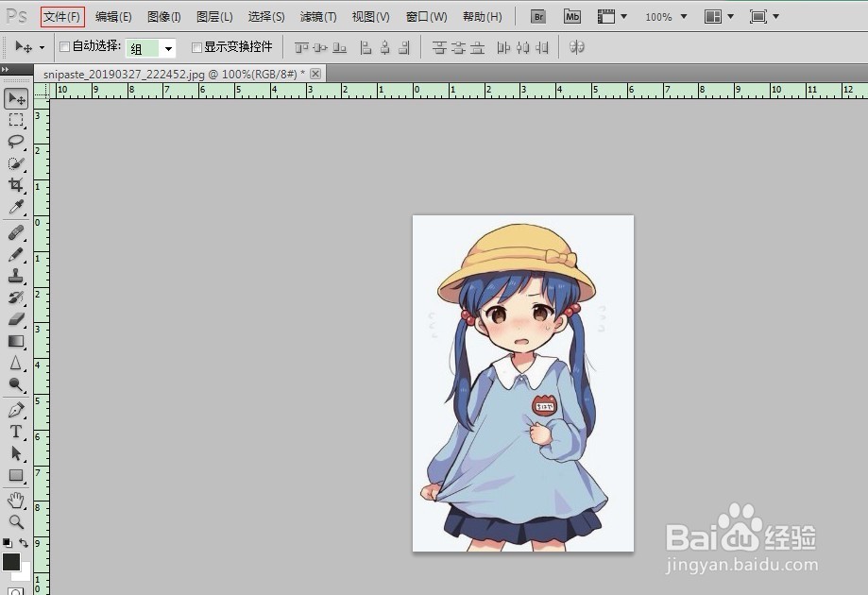The height and width of the screenshot is (595, 868).
Task: Select the History Brush tool
Action: [16, 297]
